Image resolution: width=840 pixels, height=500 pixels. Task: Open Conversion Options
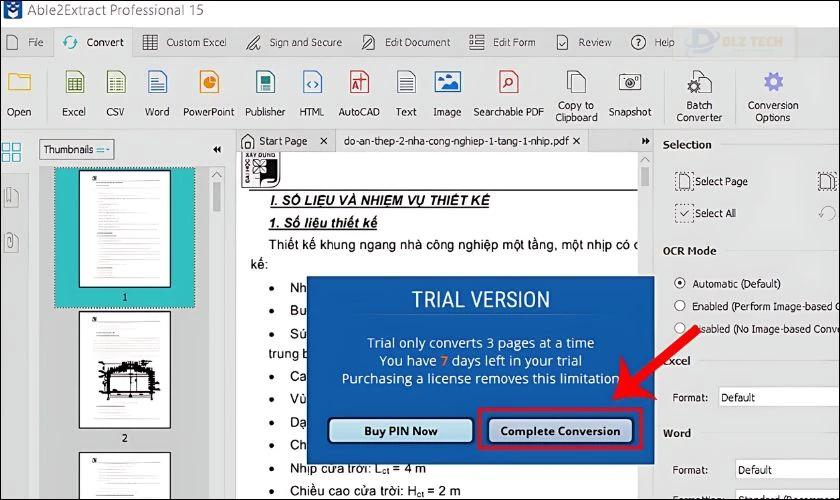773,96
